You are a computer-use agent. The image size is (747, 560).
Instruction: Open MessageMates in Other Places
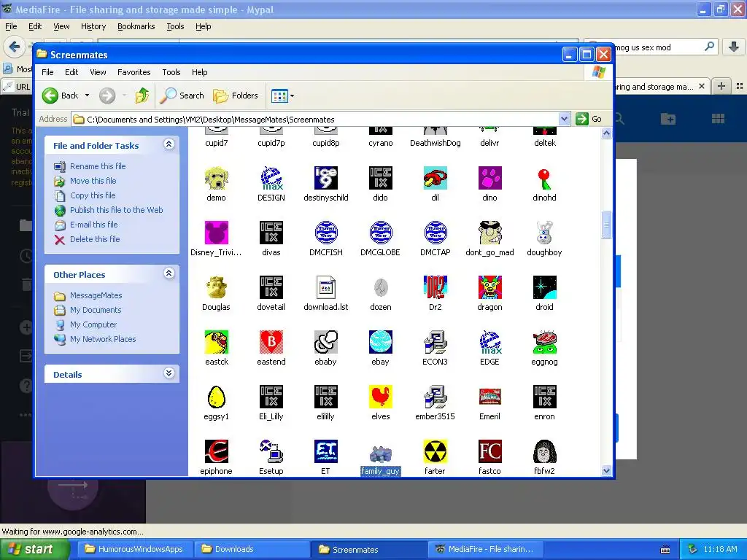tap(96, 296)
